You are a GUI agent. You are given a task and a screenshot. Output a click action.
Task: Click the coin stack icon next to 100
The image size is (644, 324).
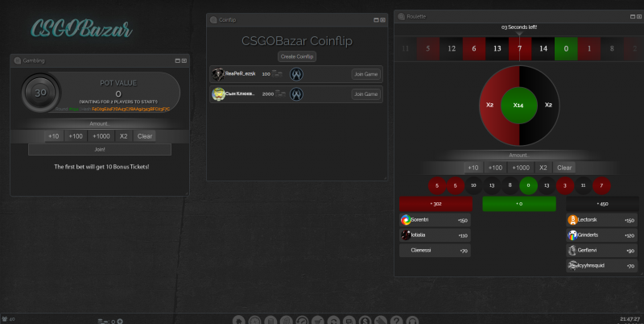pos(278,74)
